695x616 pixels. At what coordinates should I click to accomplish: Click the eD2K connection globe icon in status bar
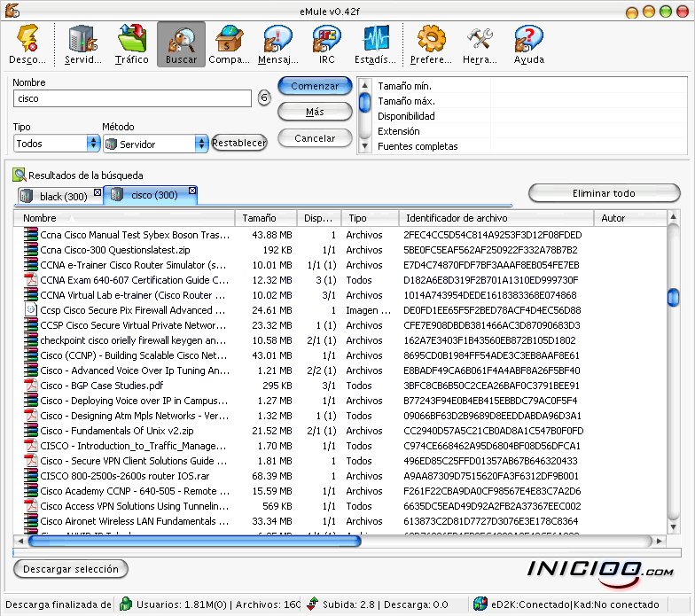(480, 604)
